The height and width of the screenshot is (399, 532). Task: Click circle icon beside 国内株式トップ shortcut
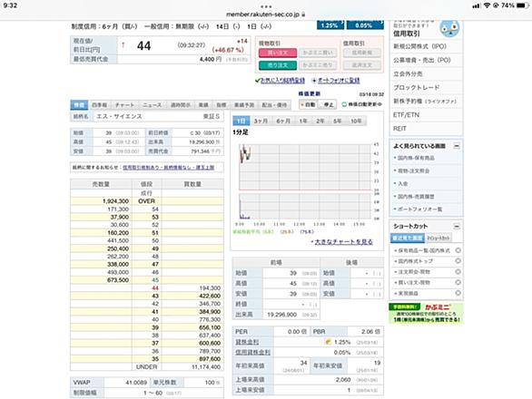pos(458,261)
